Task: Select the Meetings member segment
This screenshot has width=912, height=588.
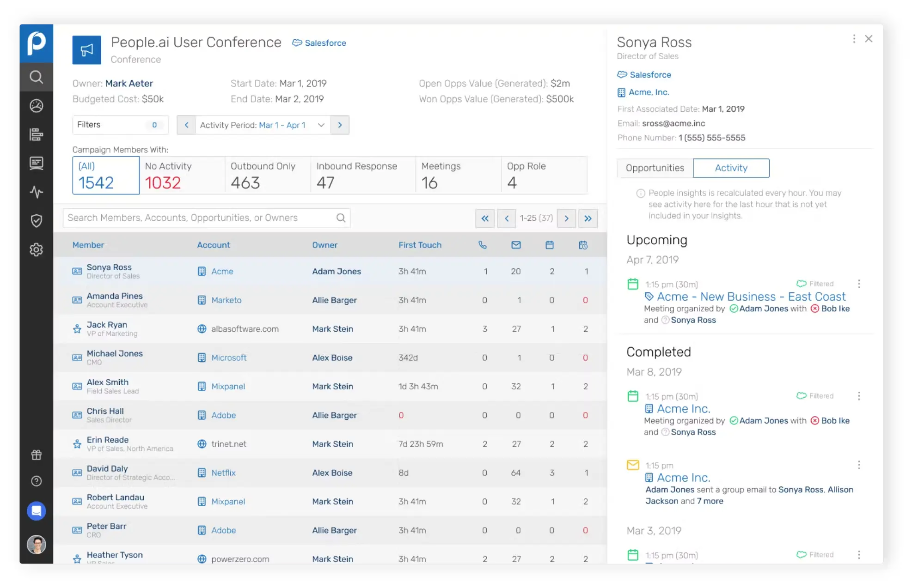Action: tap(458, 175)
